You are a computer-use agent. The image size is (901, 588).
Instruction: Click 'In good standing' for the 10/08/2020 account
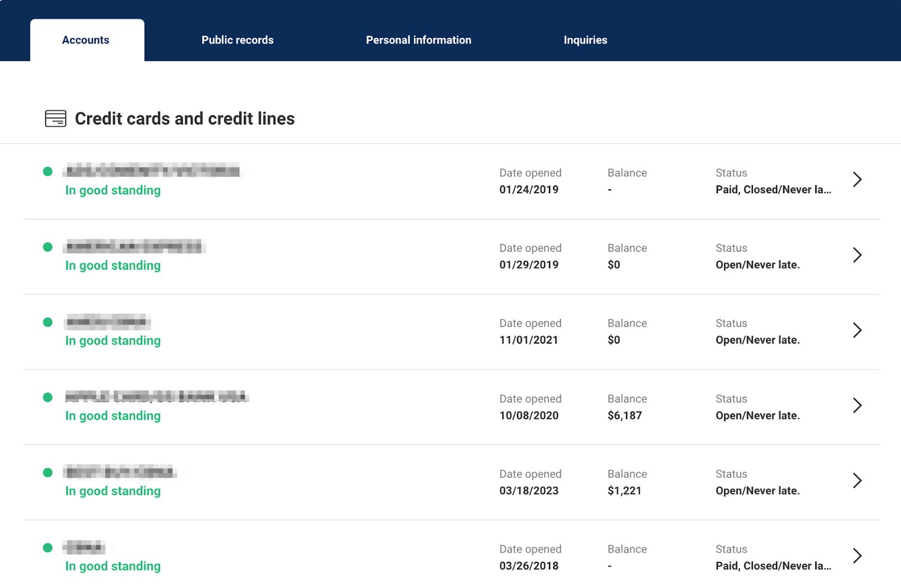point(113,416)
